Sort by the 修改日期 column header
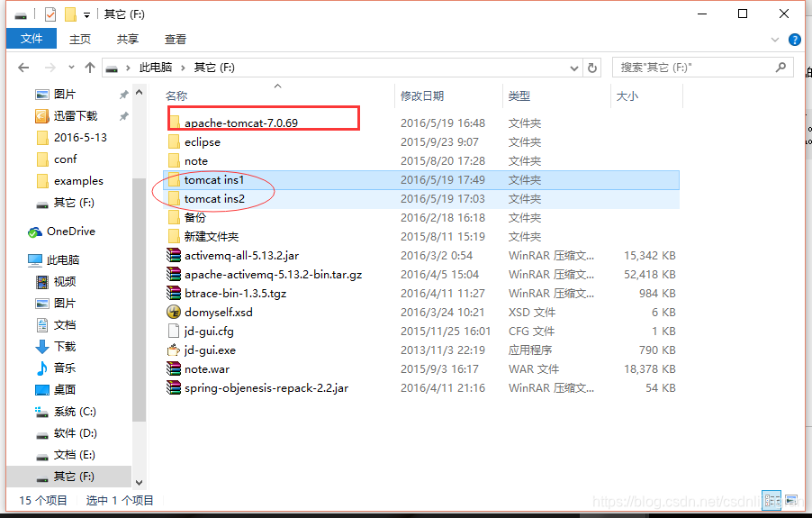This screenshot has width=812, height=518. click(x=422, y=95)
